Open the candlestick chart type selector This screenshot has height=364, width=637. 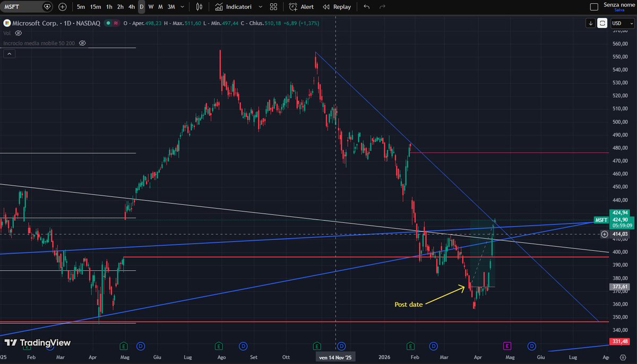click(x=200, y=7)
